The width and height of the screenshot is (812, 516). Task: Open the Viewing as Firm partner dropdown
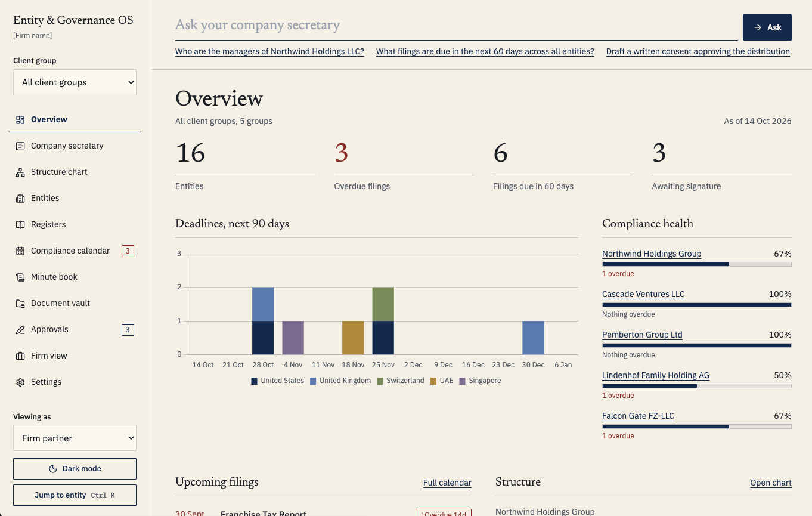(75, 438)
